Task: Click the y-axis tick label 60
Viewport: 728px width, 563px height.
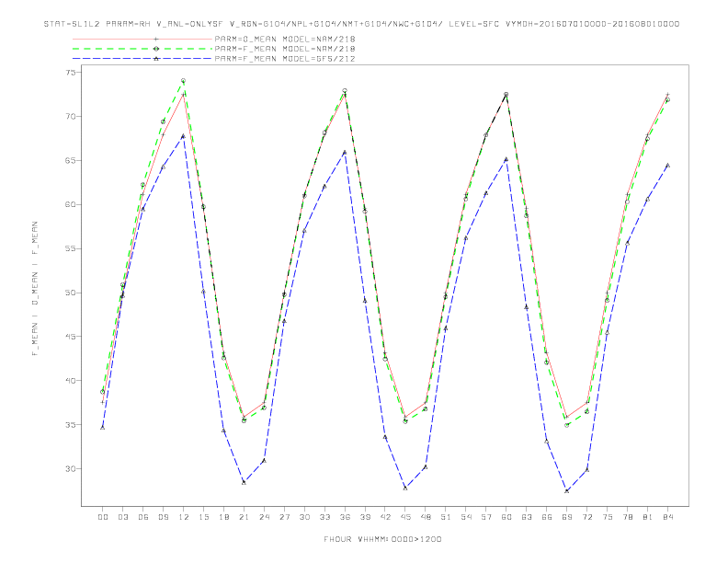Action: pyautogui.click(x=71, y=204)
